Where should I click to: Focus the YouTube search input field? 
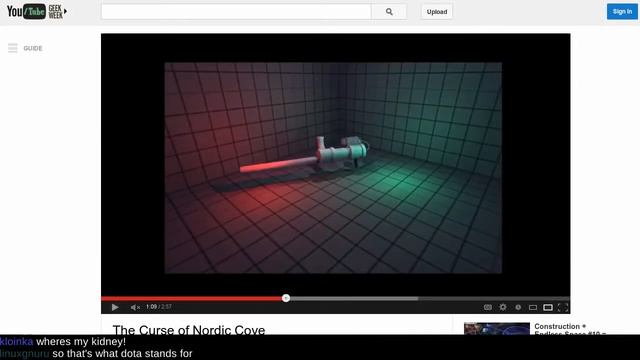[236, 12]
